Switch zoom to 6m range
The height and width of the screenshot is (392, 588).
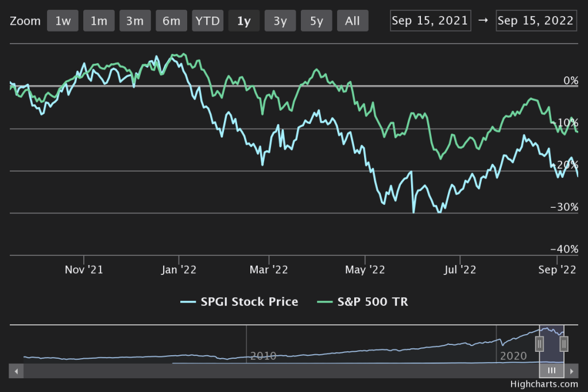click(x=171, y=21)
